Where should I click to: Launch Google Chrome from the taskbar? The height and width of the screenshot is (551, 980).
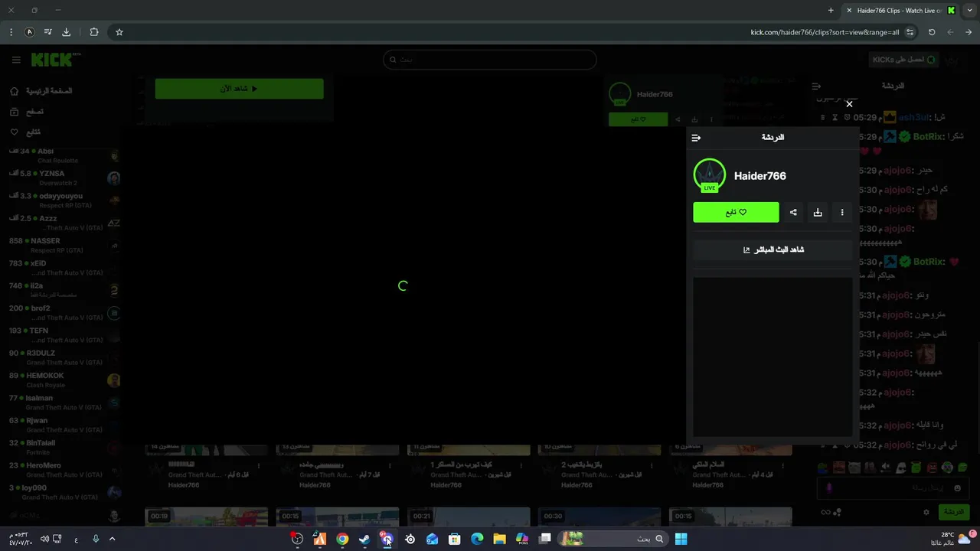(342, 539)
